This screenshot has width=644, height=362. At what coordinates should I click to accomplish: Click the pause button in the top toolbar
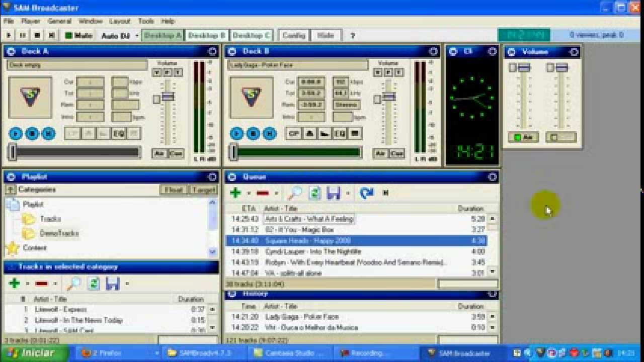[23, 35]
